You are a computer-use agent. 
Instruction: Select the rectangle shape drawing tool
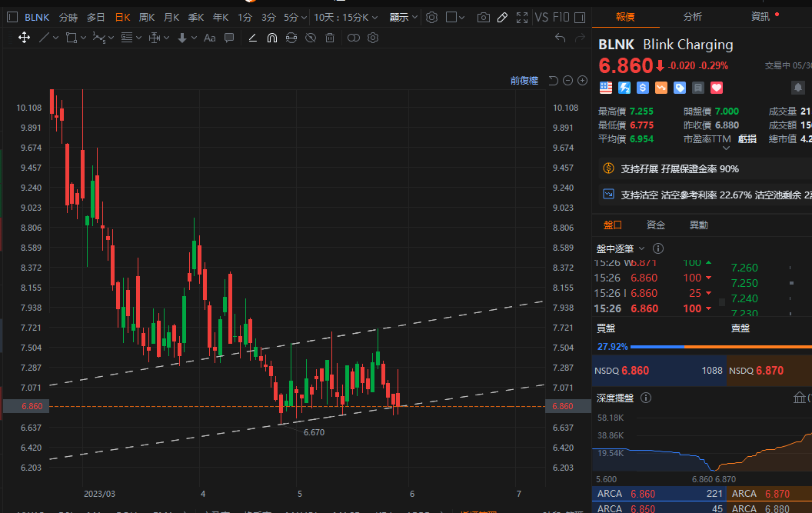click(x=72, y=38)
